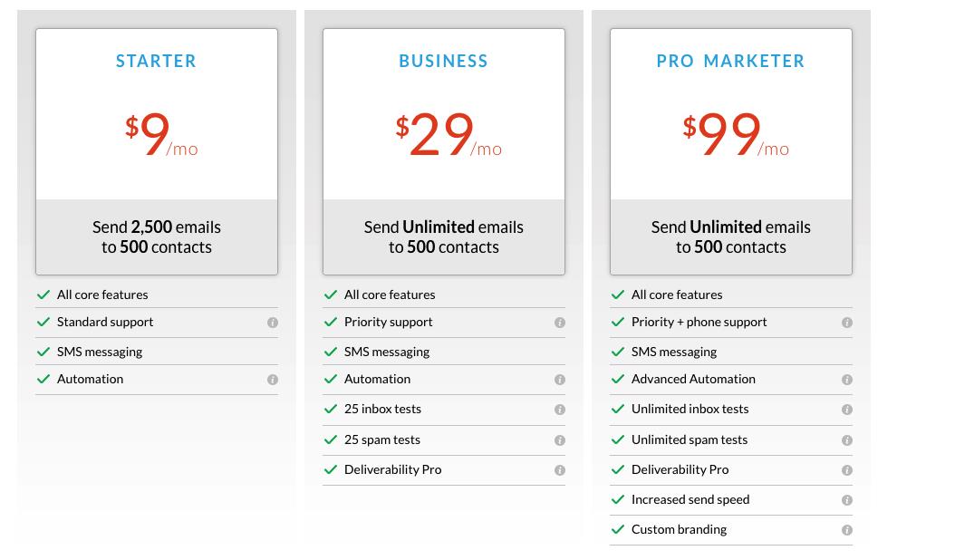Click info icon beside Increased send speed
The image size is (955, 560).
tap(847, 499)
